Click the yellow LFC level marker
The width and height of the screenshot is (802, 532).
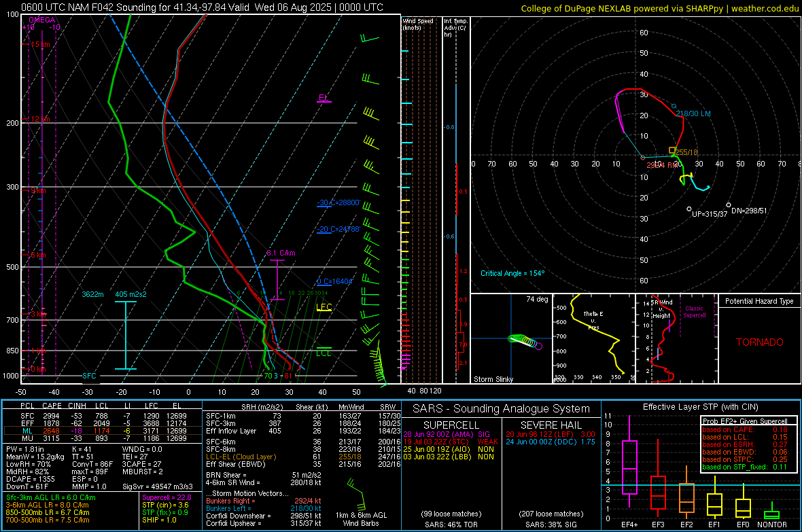(324, 307)
